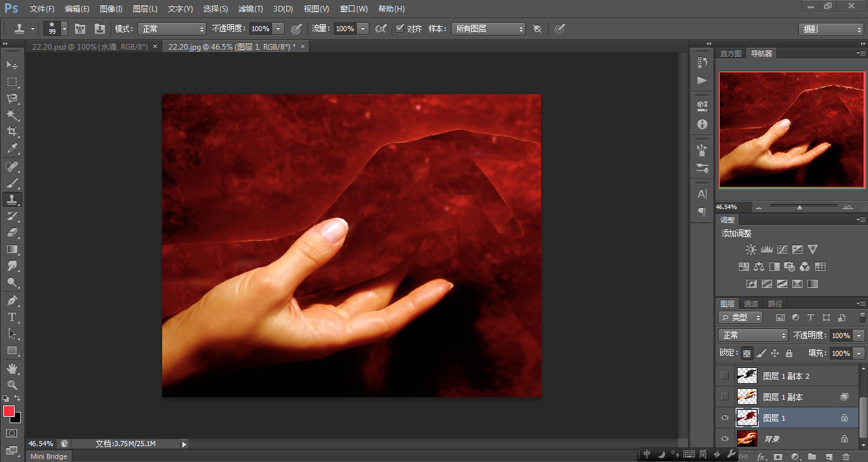Open the layer blend mode 正常 dropdown
This screenshot has height=462, width=868.
[x=753, y=335]
